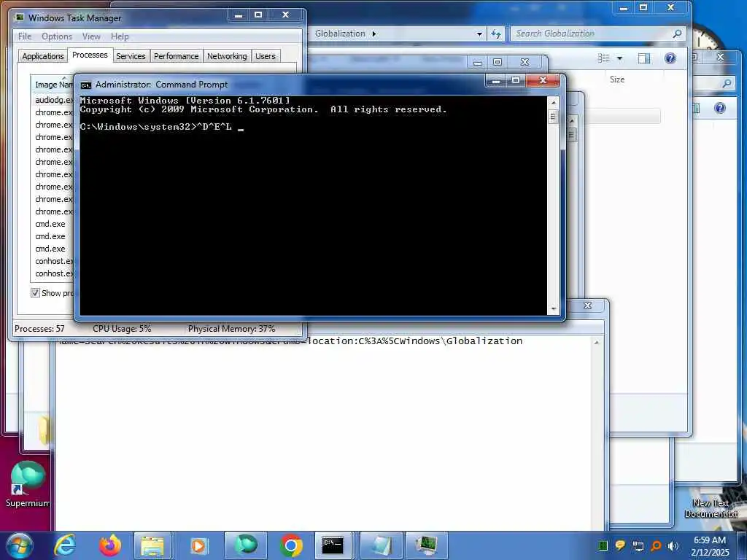Click the orange magnifier tray icon
This screenshot has width=747, height=560.
[656, 545]
